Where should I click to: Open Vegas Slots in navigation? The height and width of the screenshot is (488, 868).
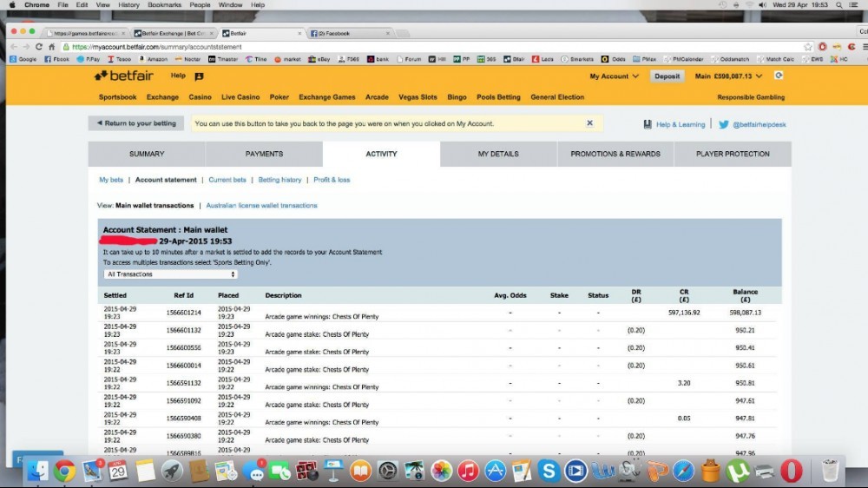pyautogui.click(x=418, y=97)
